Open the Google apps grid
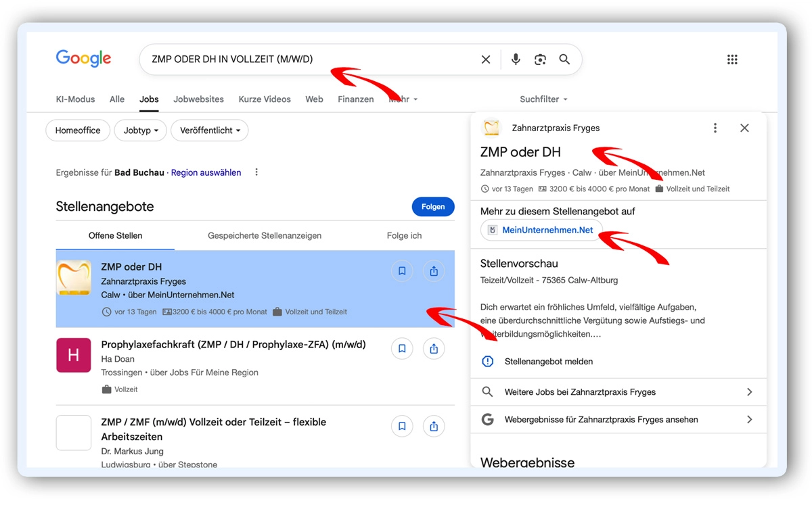 (x=732, y=59)
